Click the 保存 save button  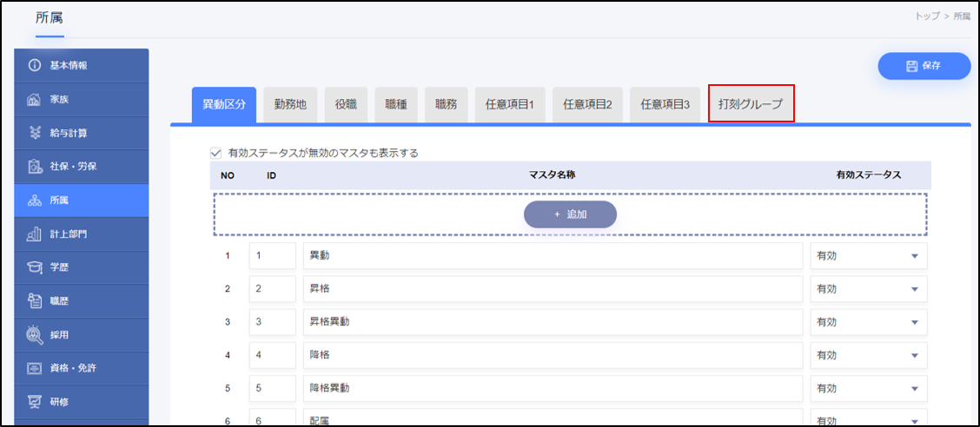point(924,66)
